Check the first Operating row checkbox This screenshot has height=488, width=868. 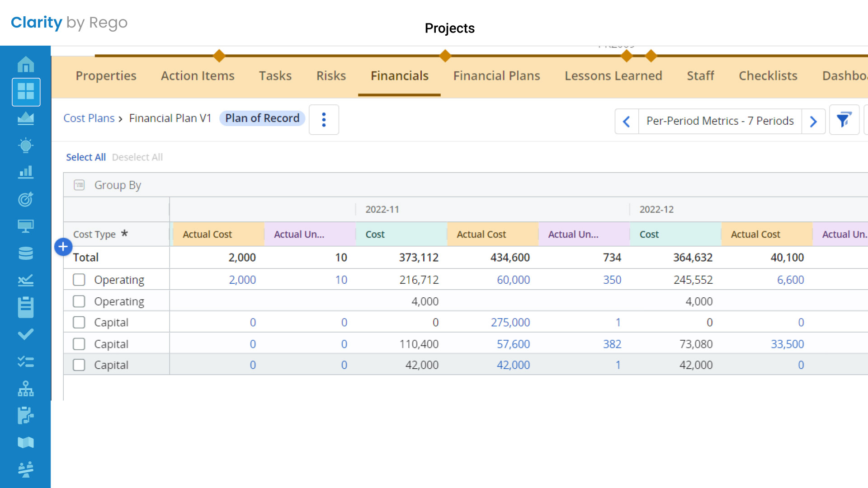pos(79,279)
